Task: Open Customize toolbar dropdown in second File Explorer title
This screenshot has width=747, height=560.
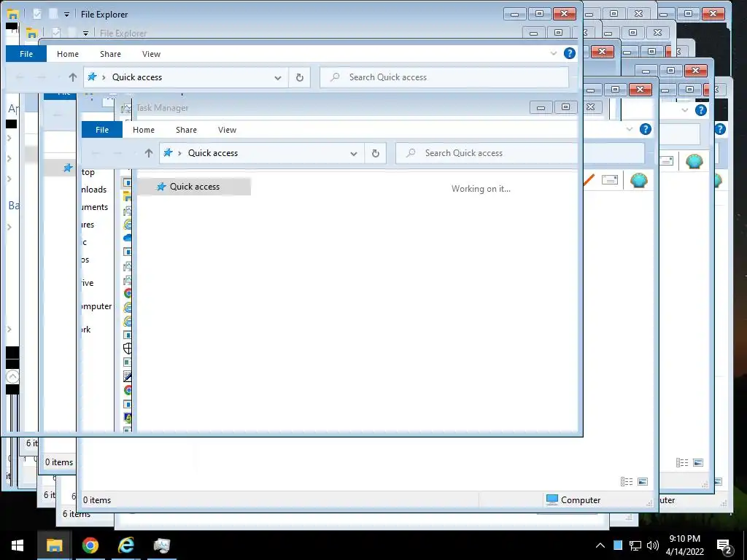Action: [x=86, y=34]
